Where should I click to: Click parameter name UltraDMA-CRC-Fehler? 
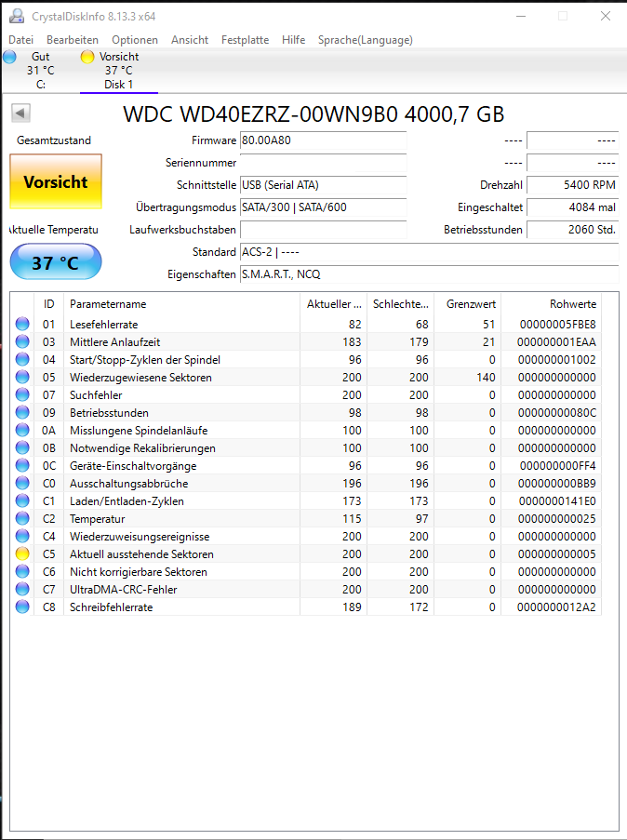click(x=123, y=589)
